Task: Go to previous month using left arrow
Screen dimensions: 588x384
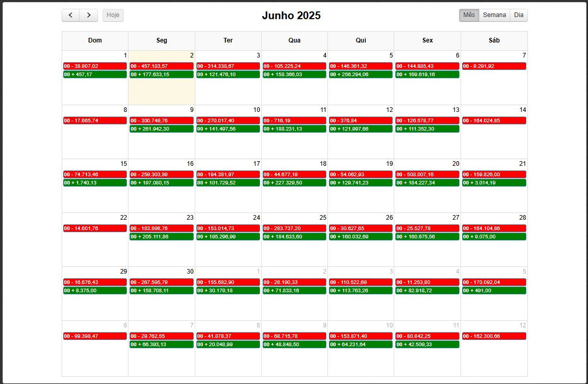Action: coord(70,16)
